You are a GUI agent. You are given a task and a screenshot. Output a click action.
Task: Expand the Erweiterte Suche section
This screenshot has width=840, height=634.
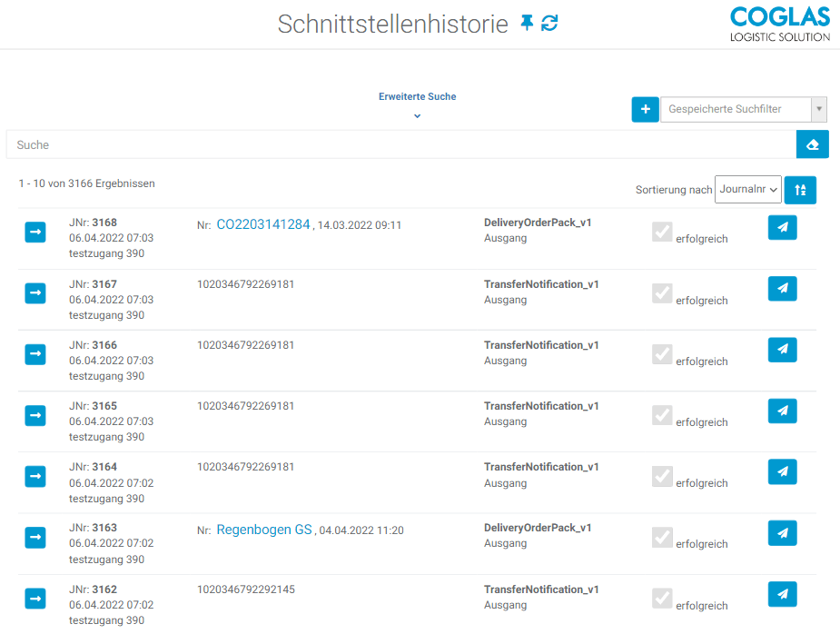pyautogui.click(x=417, y=106)
